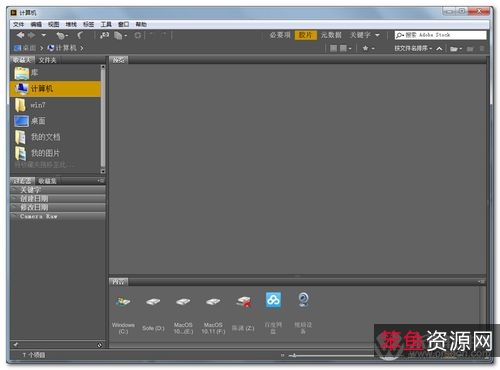The image size is (500, 370).
Task: Expand the chevron after 计算机 in the path bar
Action: pos(81,48)
